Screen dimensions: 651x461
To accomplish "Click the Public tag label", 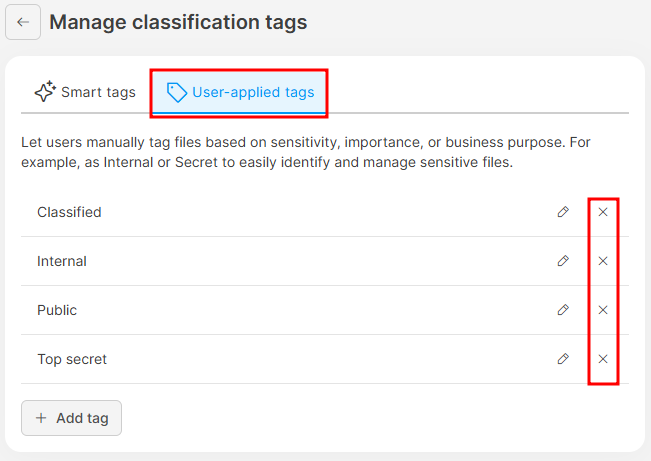I will (57, 310).
